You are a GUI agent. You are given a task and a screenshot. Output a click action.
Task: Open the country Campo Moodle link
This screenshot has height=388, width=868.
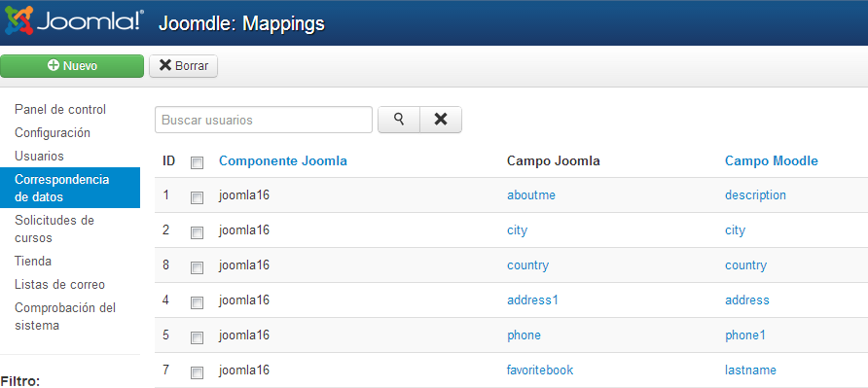[x=745, y=265]
